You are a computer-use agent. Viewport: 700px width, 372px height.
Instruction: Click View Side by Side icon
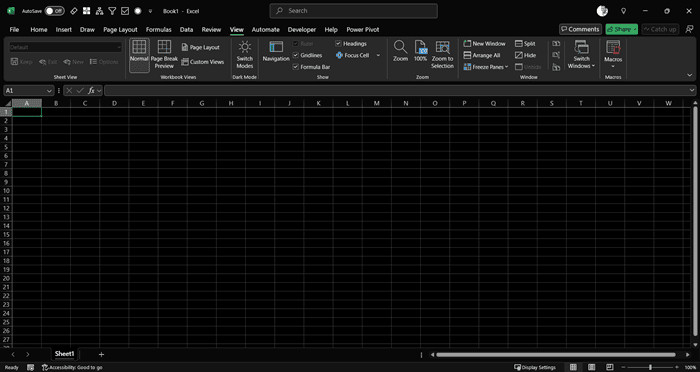pos(556,44)
